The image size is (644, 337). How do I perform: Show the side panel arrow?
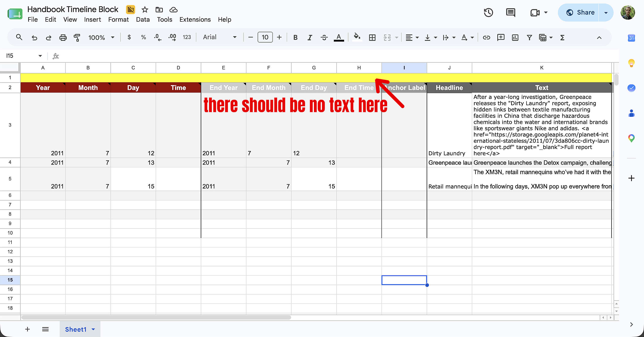[631, 324]
